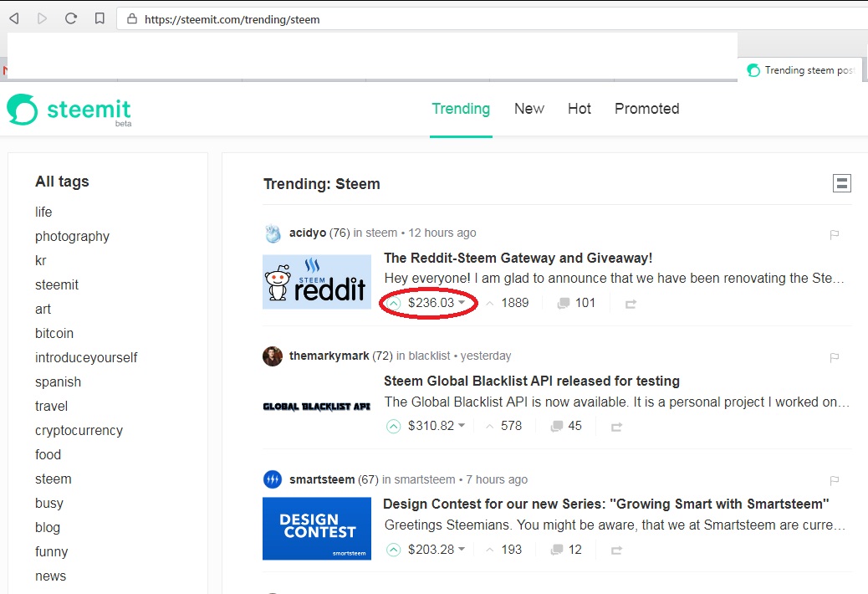Switch to the New tab

(x=528, y=109)
